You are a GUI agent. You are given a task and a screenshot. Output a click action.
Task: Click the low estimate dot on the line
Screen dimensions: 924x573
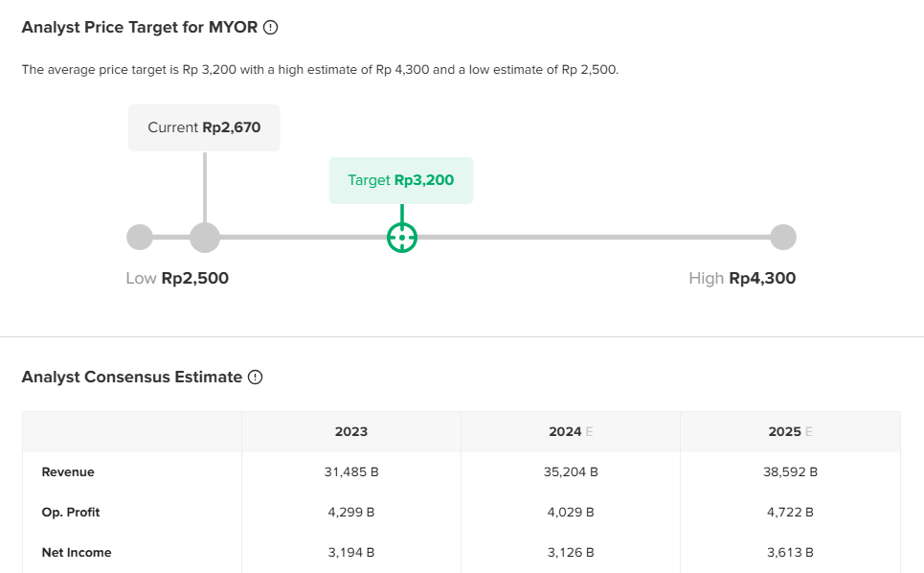[140, 238]
